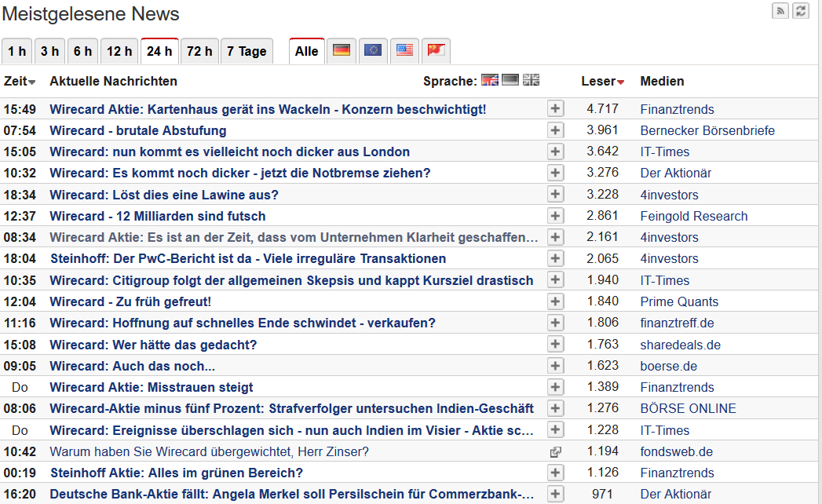Open article Wirecard - brutale Abstufung
This screenshot has height=504, width=822.
click(x=138, y=130)
